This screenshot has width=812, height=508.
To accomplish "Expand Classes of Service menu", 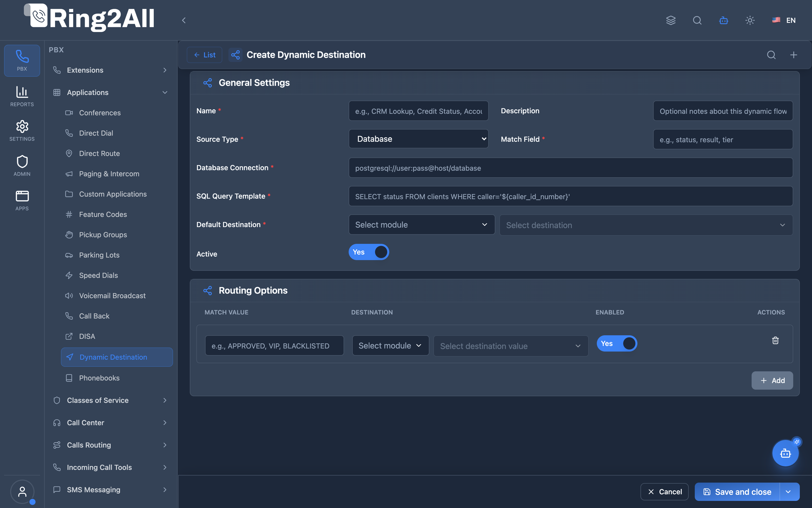I will click(110, 400).
